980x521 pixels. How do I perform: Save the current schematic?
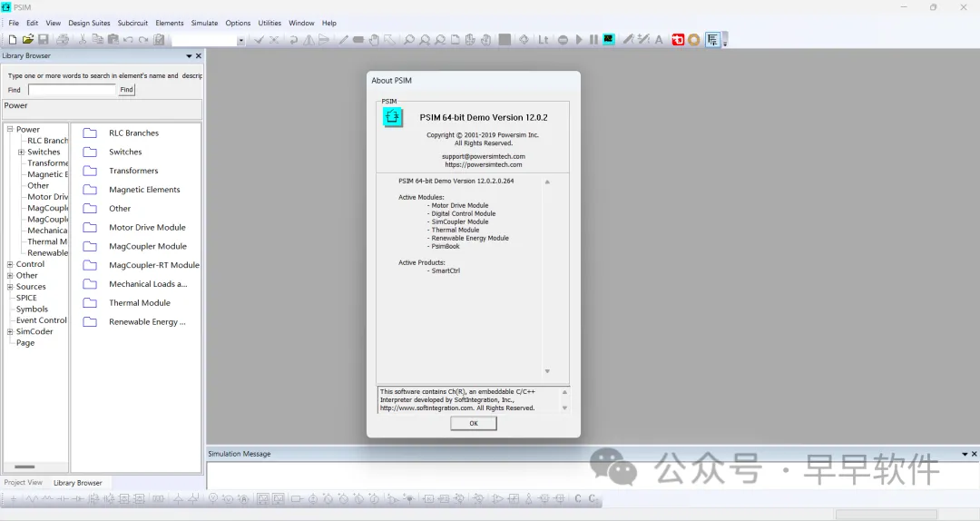coord(44,39)
